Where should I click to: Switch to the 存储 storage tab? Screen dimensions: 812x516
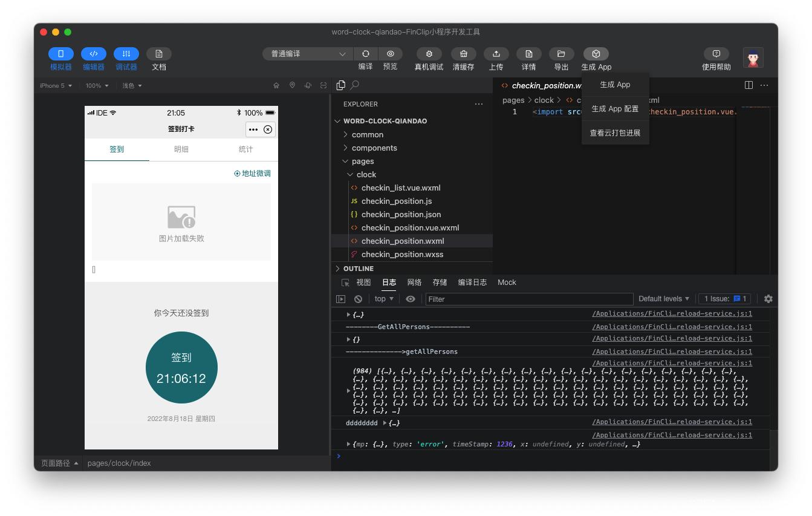coord(440,282)
